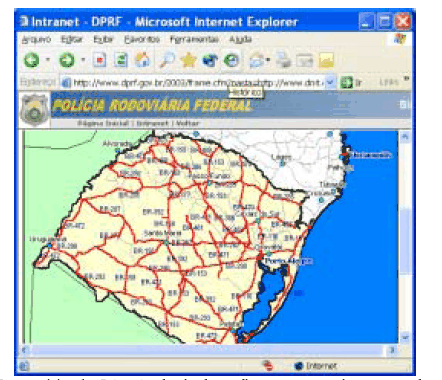Image resolution: width=442 pixels, height=380 pixels.
Task: Expand the Mail button dropdown arrow
Action: (x=268, y=60)
